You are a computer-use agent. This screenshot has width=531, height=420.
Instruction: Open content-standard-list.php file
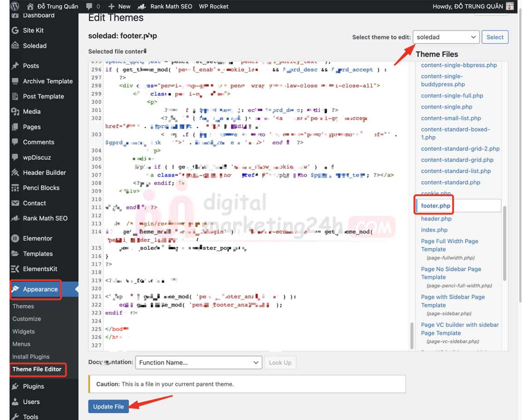tap(456, 171)
